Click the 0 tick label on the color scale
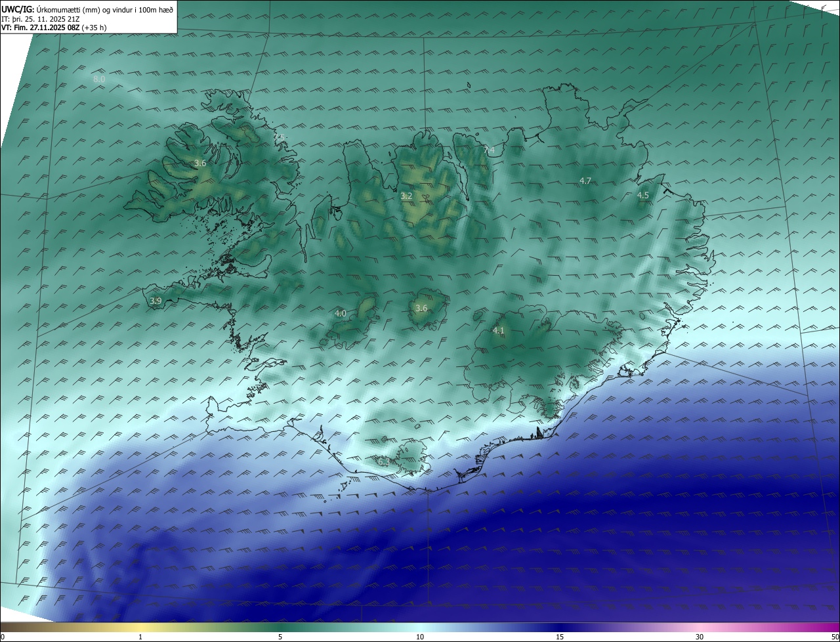The image size is (840, 642). point(3,637)
